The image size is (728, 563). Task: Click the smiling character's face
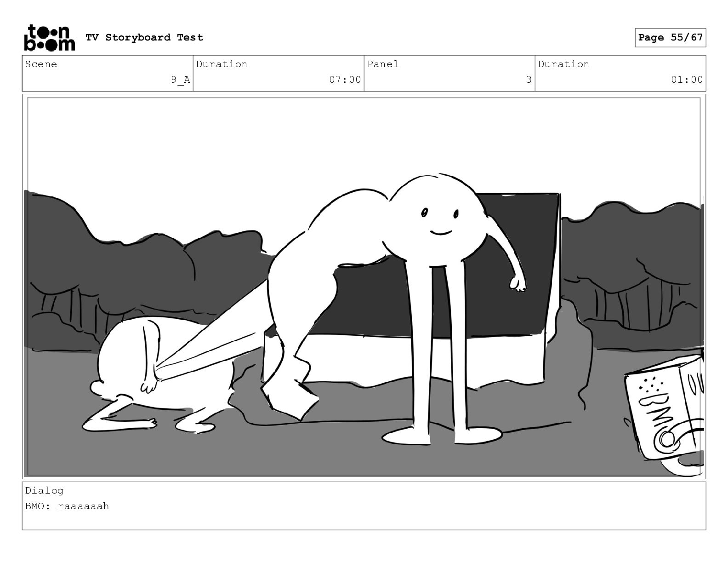pyautogui.click(x=440, y=221)
